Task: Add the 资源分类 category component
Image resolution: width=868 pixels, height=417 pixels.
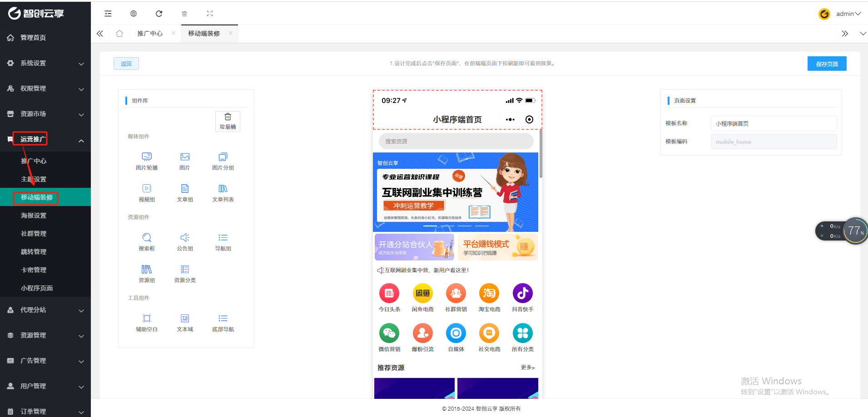Action: point(185,274)
